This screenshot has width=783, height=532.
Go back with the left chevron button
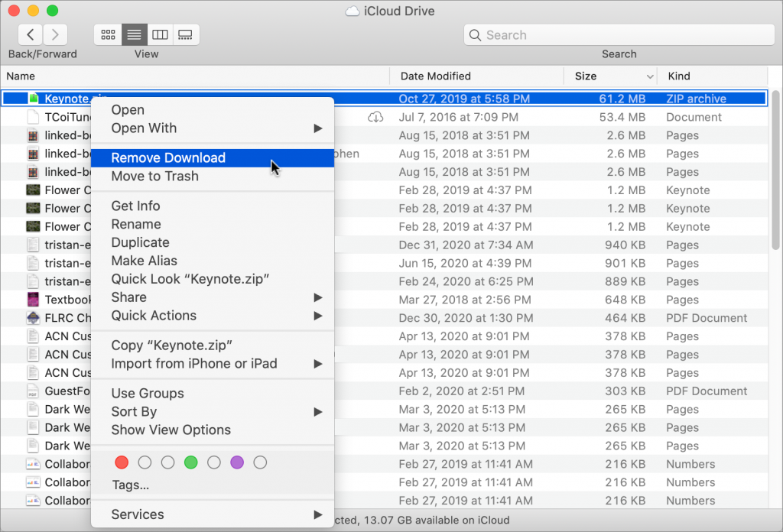click(x=31, y=34)
